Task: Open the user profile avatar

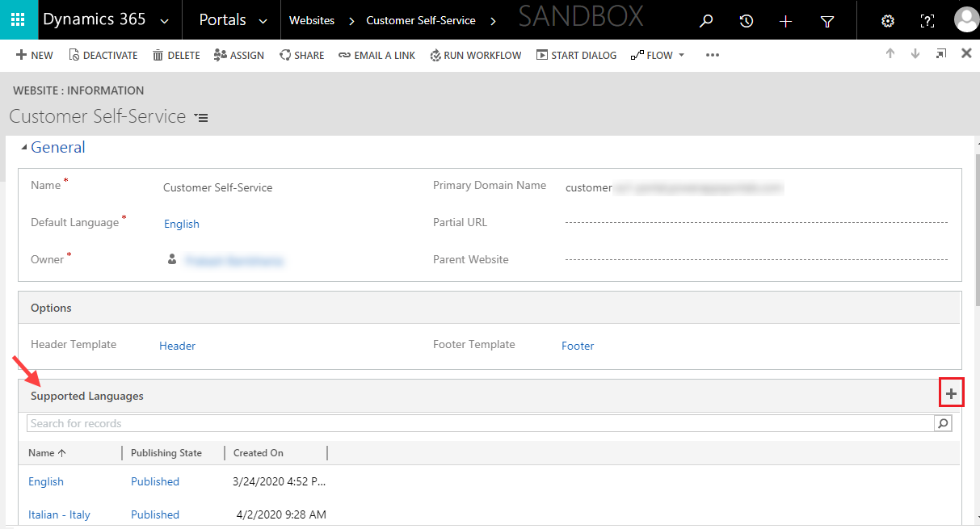Action: click(966, 19)
